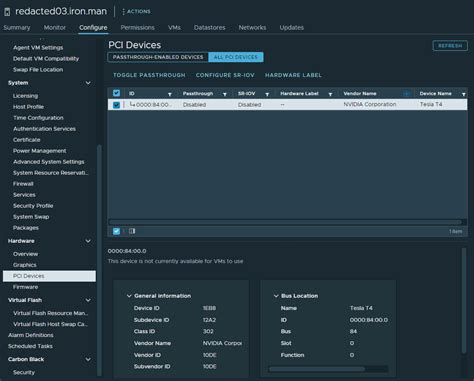Screen dimensions: 474x381
Task: Filter the Hardware Label column
Action: pyautogui.click(x=330, y=94)
